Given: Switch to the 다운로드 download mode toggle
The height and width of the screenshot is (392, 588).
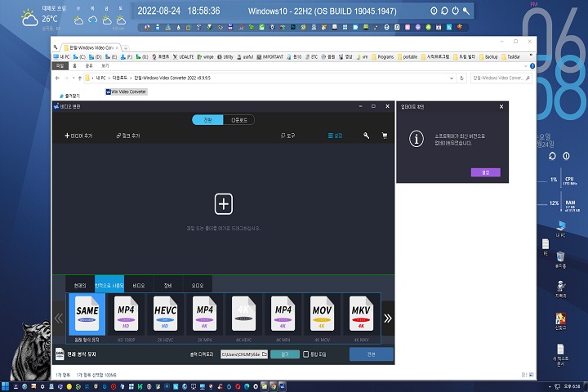Looking at the screenshot, I should (x=238, y=120).
